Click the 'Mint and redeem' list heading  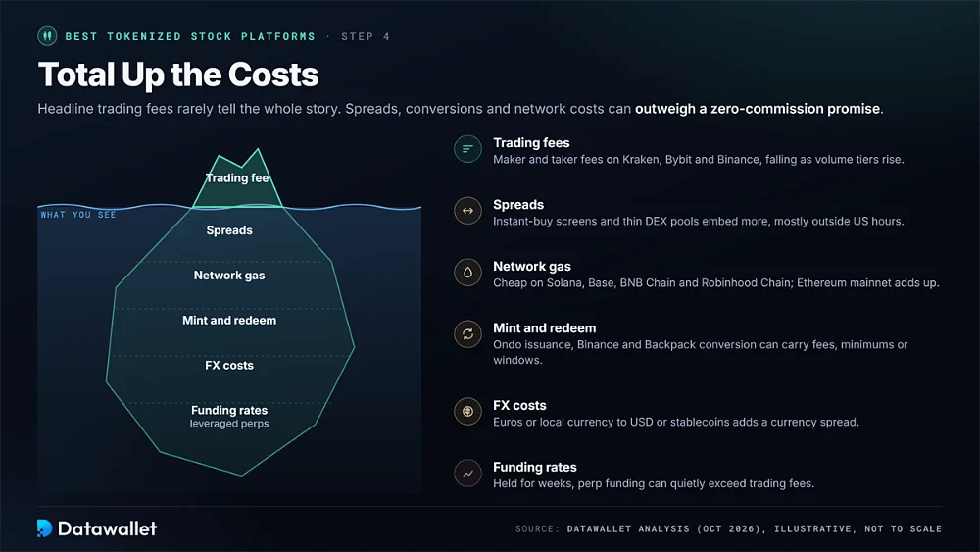544,328
